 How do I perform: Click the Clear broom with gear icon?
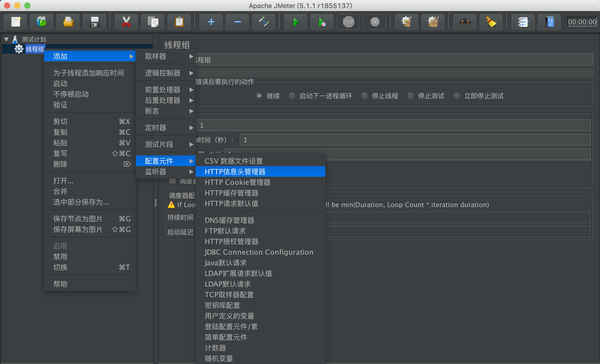click(407, 22)
